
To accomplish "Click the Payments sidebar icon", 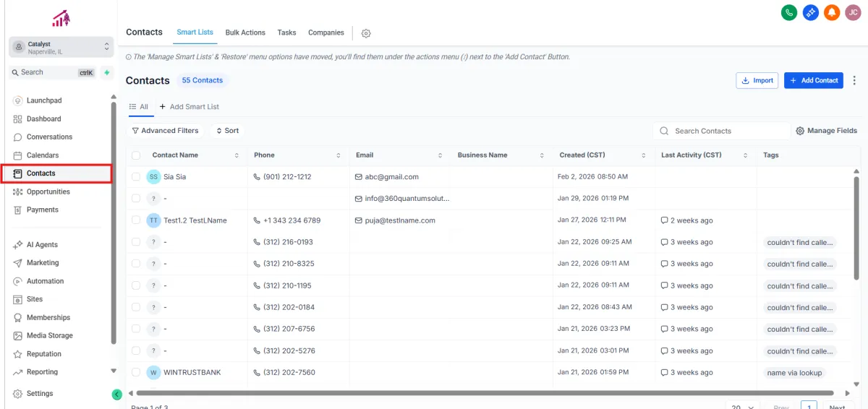I will (18, 210).
